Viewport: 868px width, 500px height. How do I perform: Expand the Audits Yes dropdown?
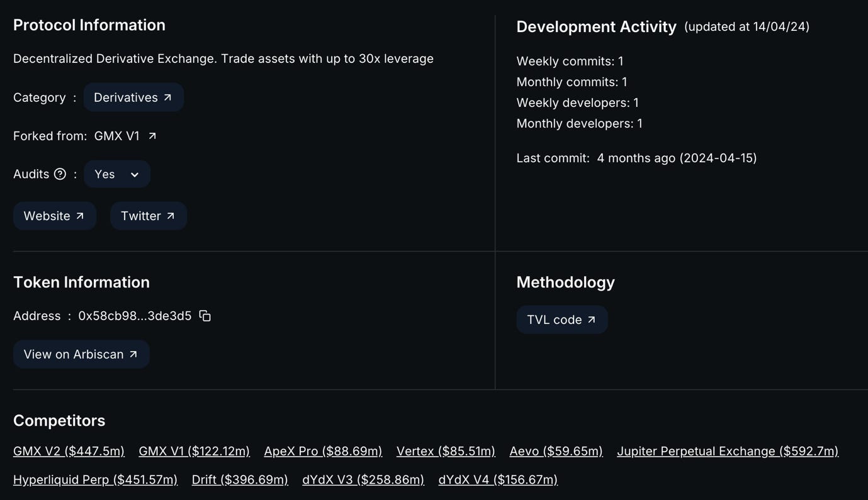117,174
